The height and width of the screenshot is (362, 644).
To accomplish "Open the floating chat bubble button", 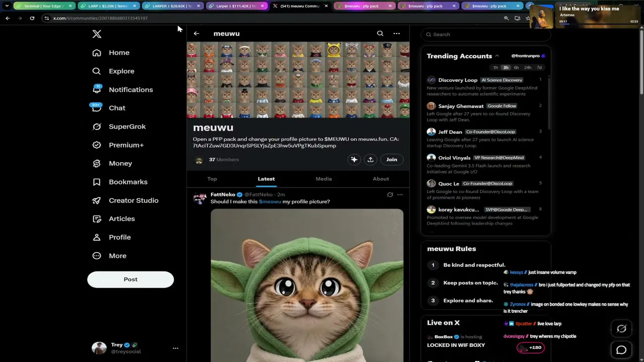I will [x=621, y=350].
